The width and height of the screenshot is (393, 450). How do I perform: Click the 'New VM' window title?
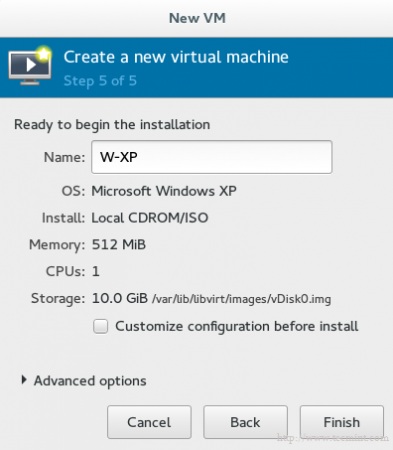197,18
